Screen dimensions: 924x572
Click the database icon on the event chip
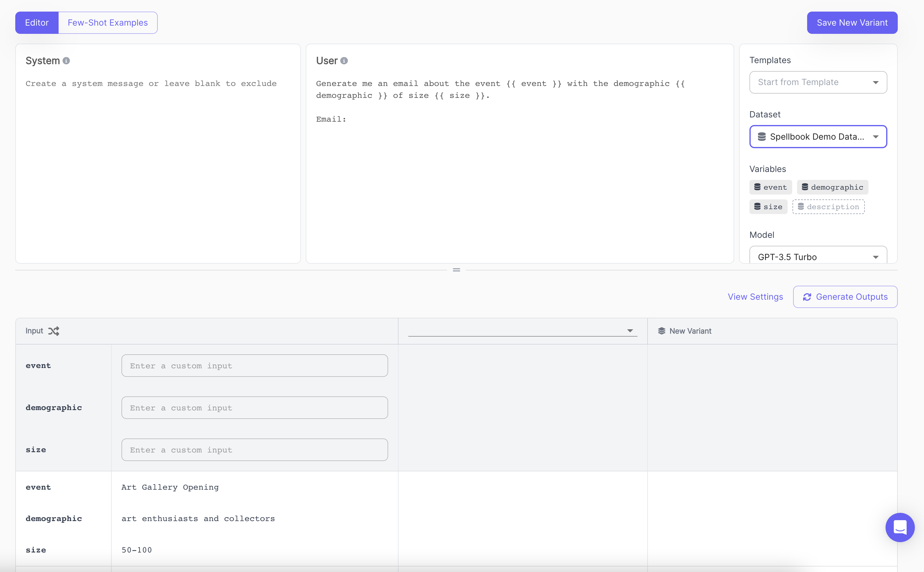757,187
